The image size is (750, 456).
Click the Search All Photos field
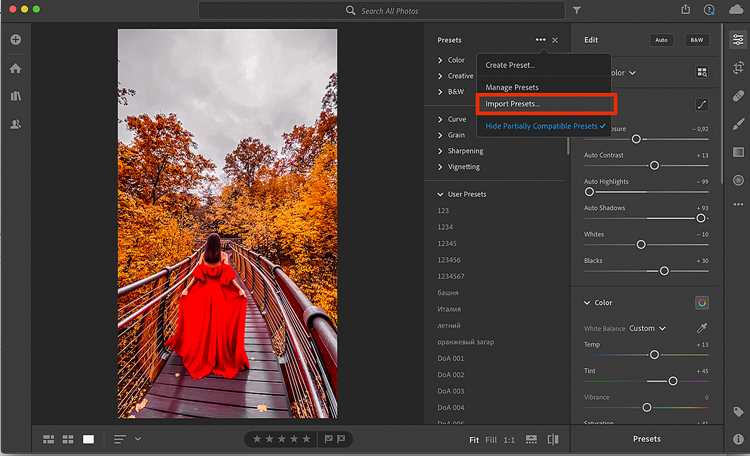pos(381,11)
